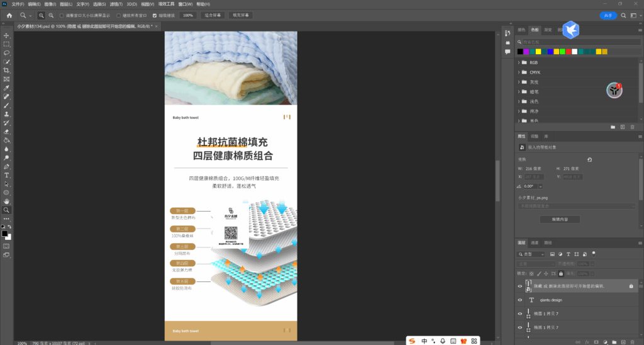
Task: Click the microphone icon in IME bar
Action: tap(443, 341)
